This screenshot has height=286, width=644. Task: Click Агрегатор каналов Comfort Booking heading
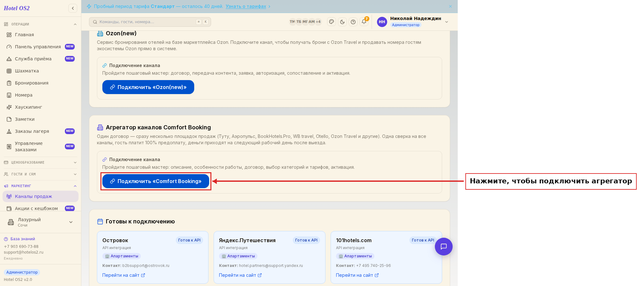click(x=158, y=127)
